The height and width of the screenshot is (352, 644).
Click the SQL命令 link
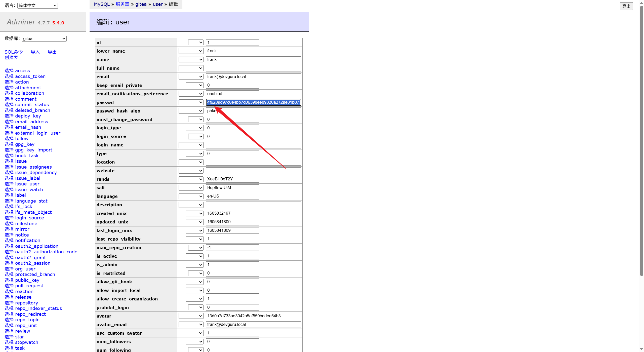pyautogui.click(x=14, y=52)
